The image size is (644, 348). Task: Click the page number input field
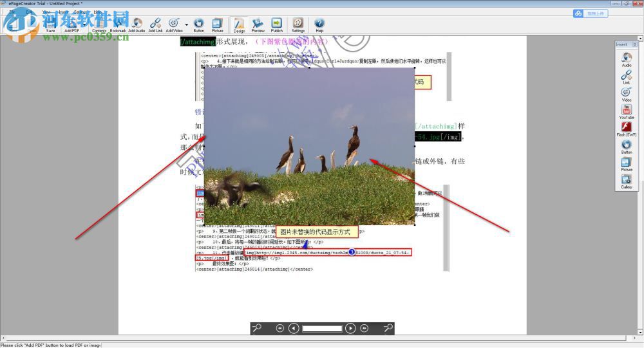pos(322,328)
